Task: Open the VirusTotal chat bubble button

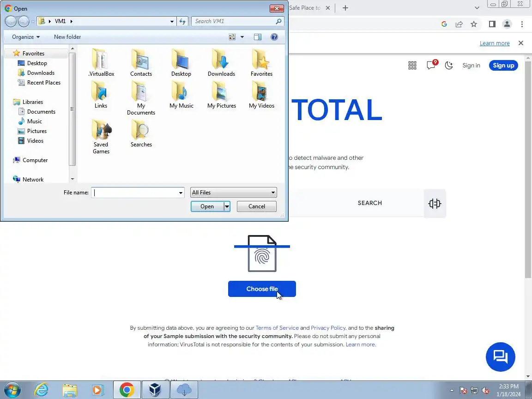Action: [x=501, y=357]
